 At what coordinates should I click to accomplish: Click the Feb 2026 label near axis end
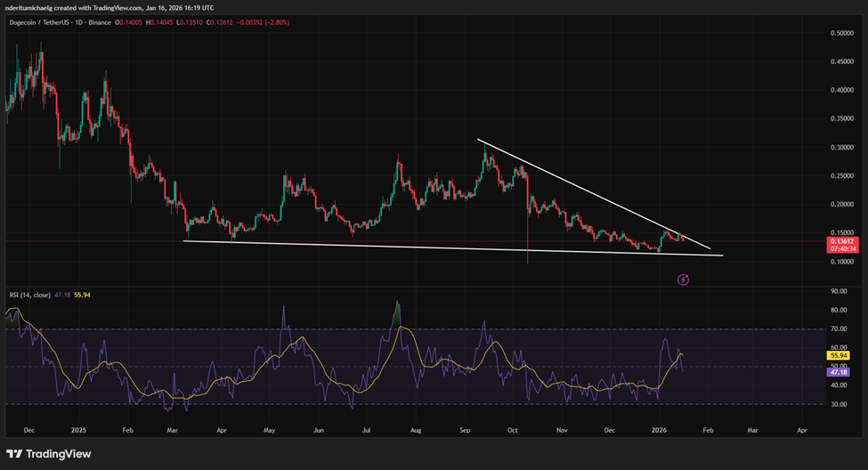[x=706, y=428]
